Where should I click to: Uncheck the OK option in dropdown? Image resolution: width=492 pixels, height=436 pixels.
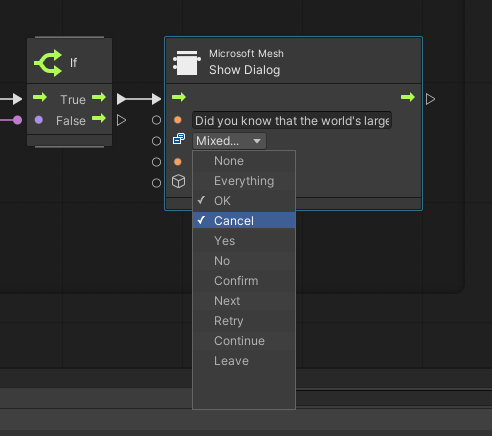click(244, 201)
